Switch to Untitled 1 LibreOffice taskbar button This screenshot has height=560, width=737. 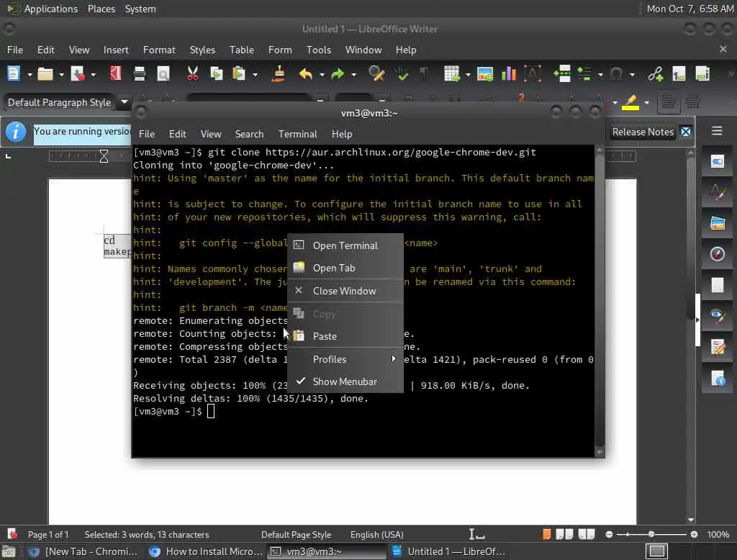(x=448, y=551)
